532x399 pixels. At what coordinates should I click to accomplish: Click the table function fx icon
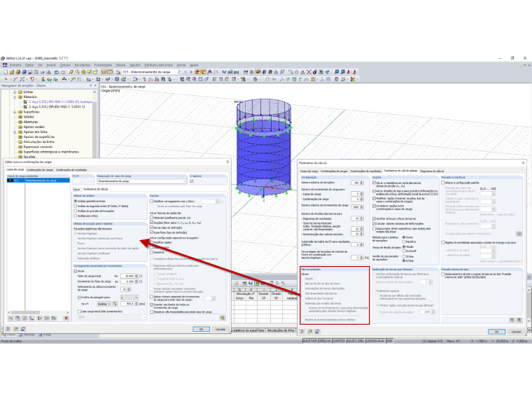click(x=277, y=283)
